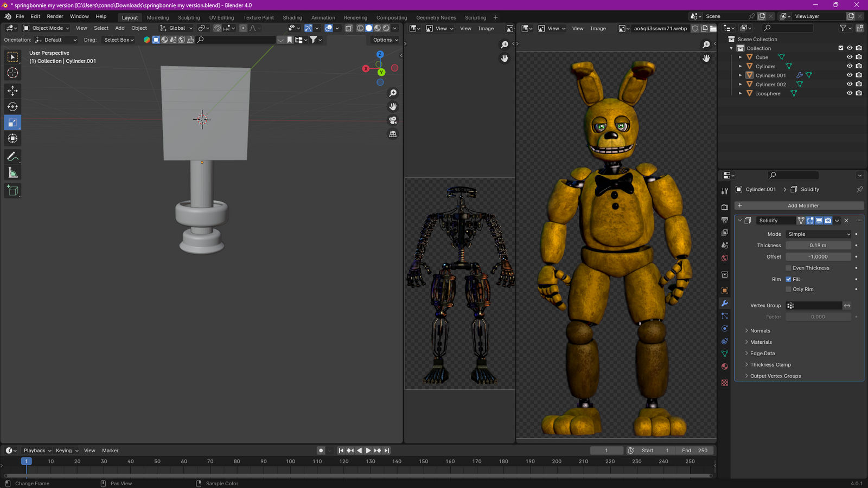The image size is (868, 488).
Task: Select the Annotate tool
Action: (x=12, y=157)
